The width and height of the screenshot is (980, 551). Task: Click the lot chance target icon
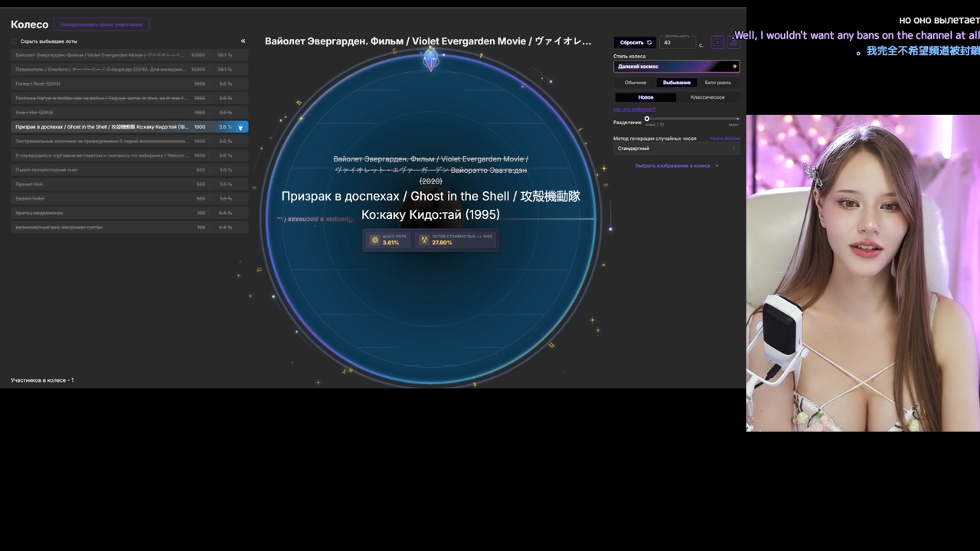(374, 240)
